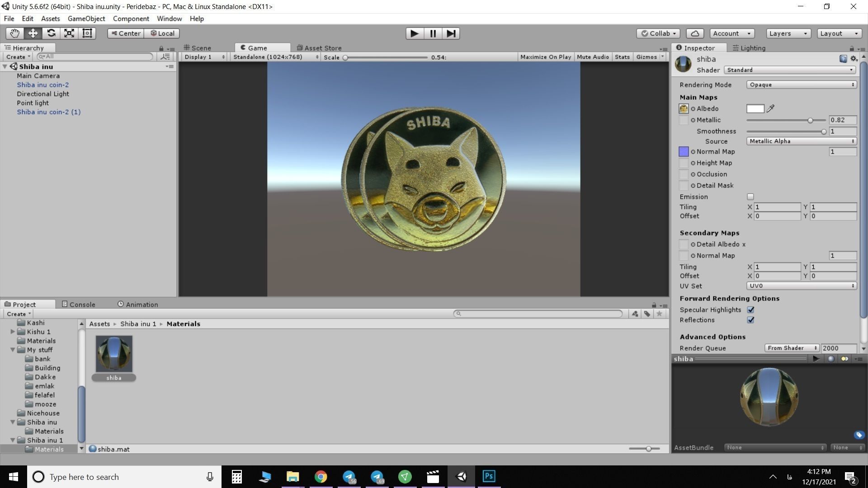Collapse the My stuff folder
This screenshot has height=488, width=868.
click(x=13, y=350)
